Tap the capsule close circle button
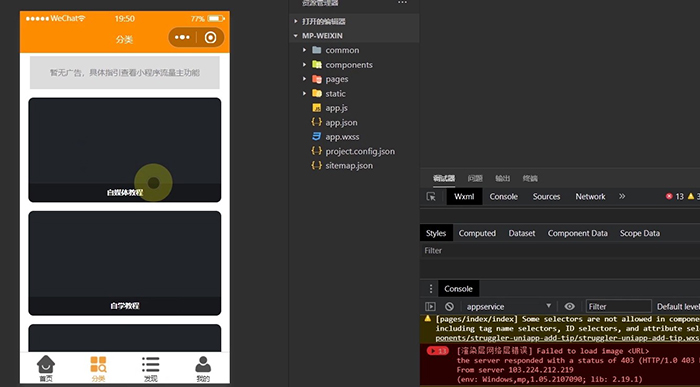This screenshot has width=700, height=387. (210, 37)
